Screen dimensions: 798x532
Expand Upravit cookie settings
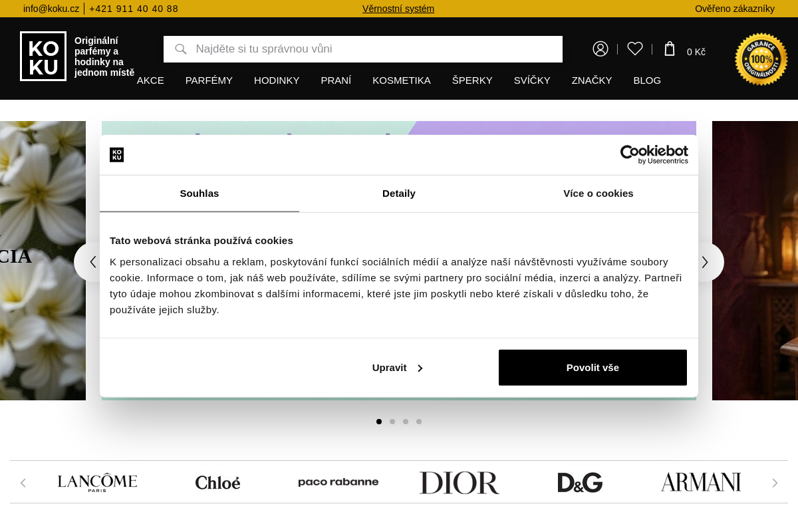(x=398, y=368)
